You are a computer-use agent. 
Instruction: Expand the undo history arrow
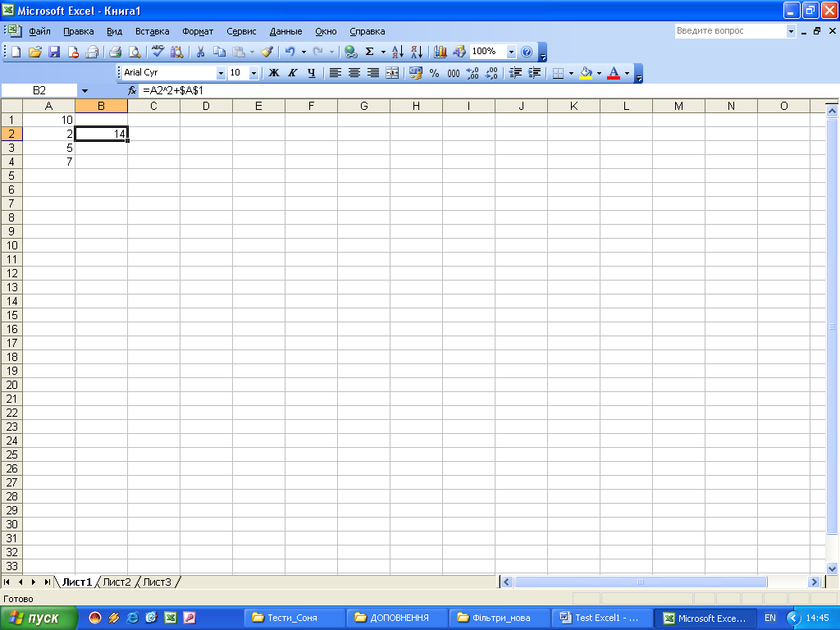click(x=304, y=52)
